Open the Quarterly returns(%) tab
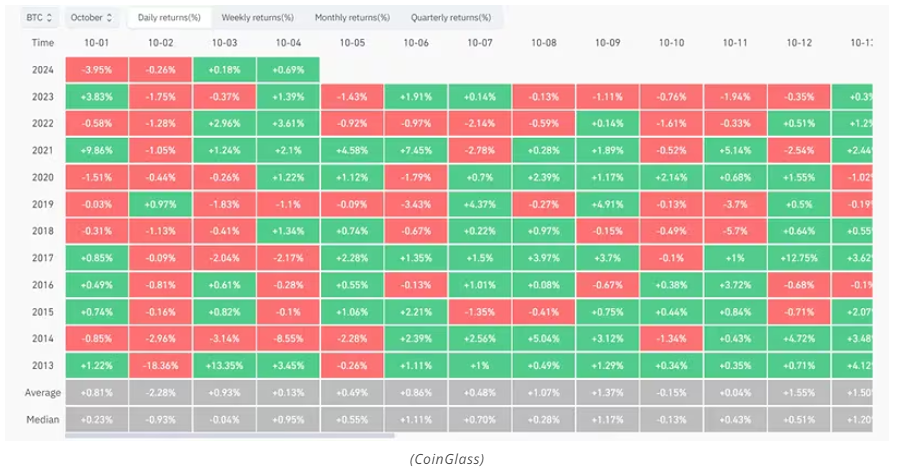This screenshot has height=470, width=908. pyautogui.click(x=450, y=18)
